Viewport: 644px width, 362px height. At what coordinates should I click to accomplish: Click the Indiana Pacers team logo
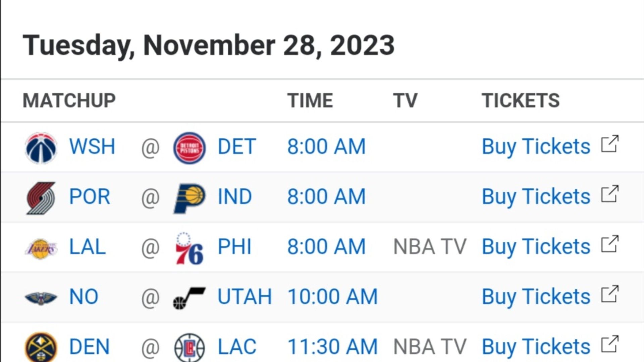point(189,198)
